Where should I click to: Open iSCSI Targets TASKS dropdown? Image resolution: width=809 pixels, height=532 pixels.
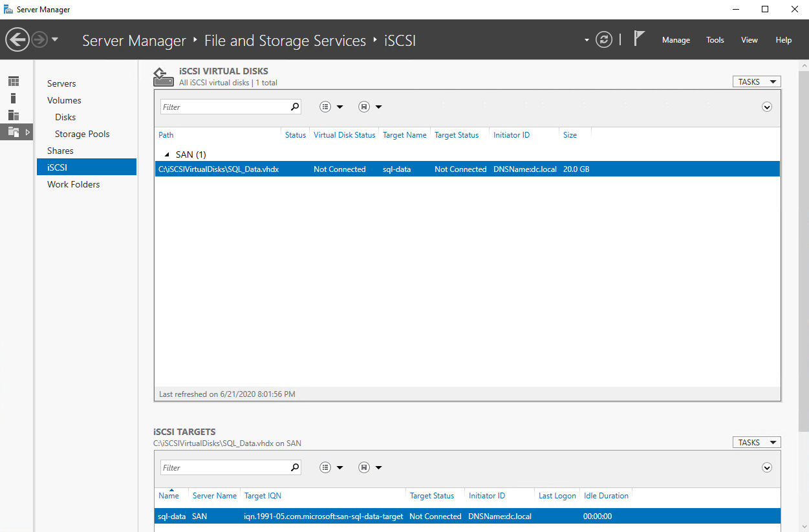point(756,443)
